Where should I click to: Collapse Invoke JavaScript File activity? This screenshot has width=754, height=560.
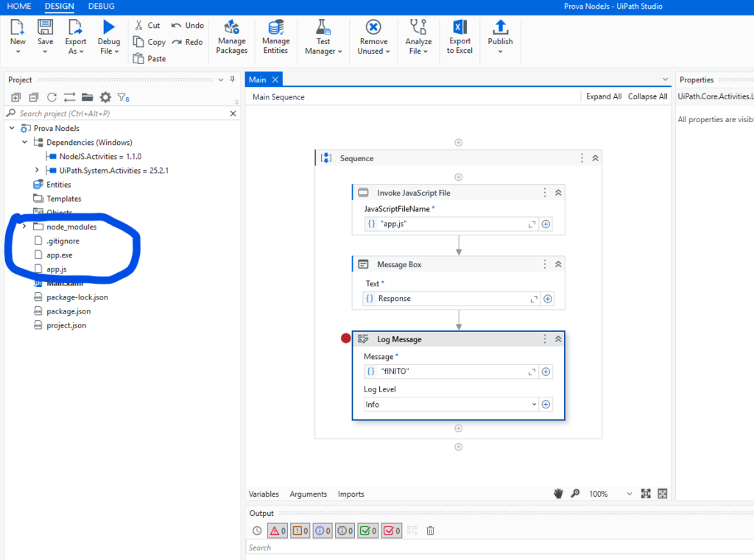558,193
